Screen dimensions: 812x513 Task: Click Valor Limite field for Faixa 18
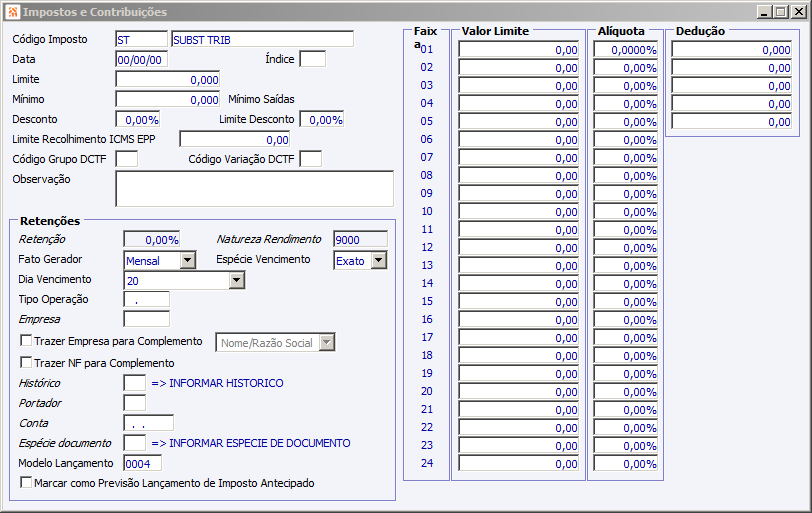518,355
